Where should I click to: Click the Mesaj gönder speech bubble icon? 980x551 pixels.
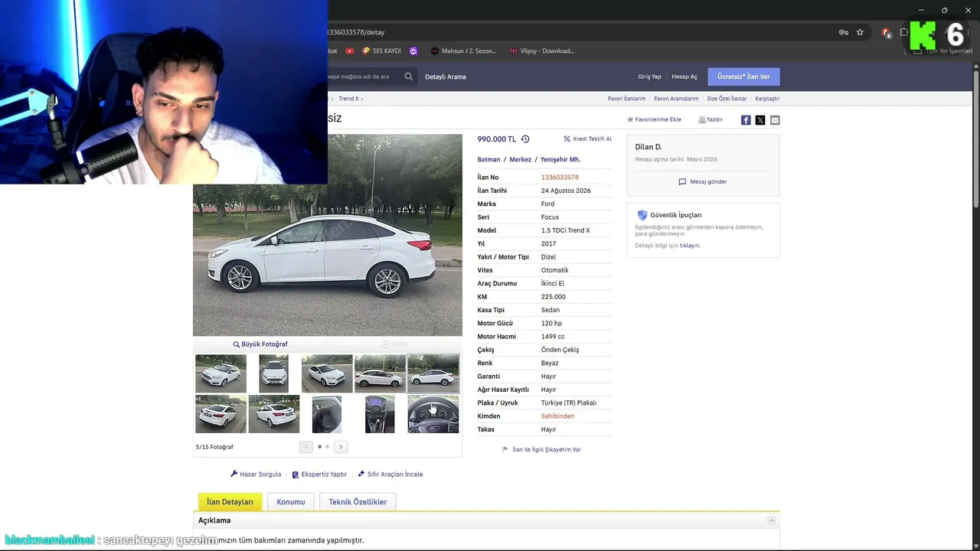coord(682,182)
